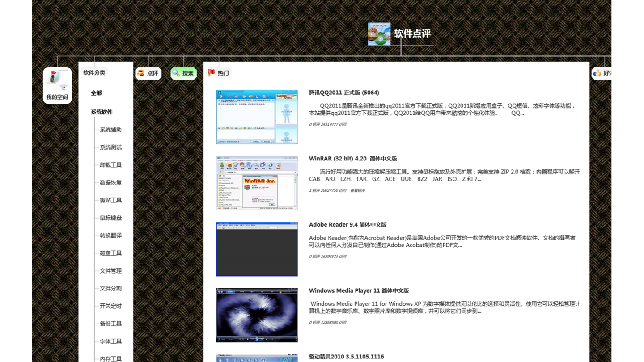Screen dimensions: 644x362
Task: Click the 软件点评 logo icon
Action: 379,34
